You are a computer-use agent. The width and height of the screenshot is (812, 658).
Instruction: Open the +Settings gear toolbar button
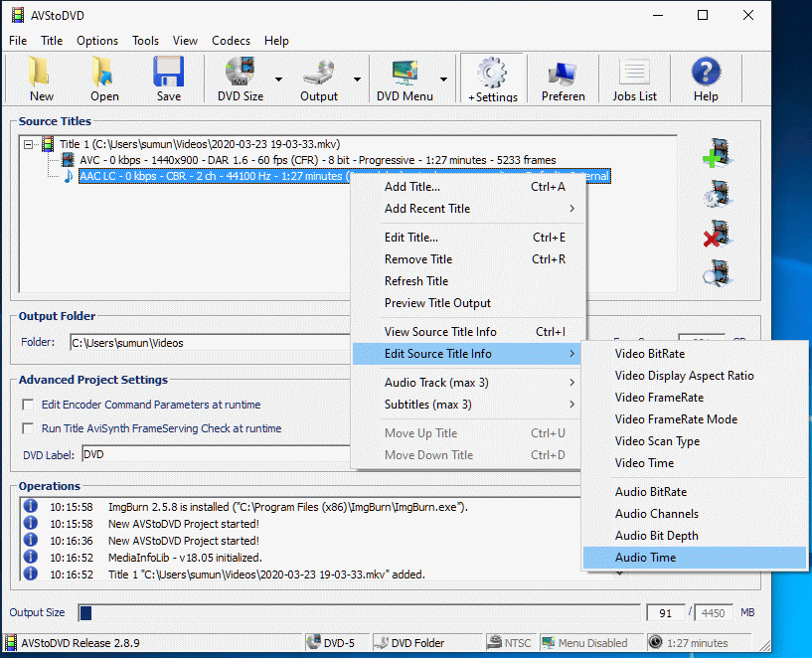493,79
